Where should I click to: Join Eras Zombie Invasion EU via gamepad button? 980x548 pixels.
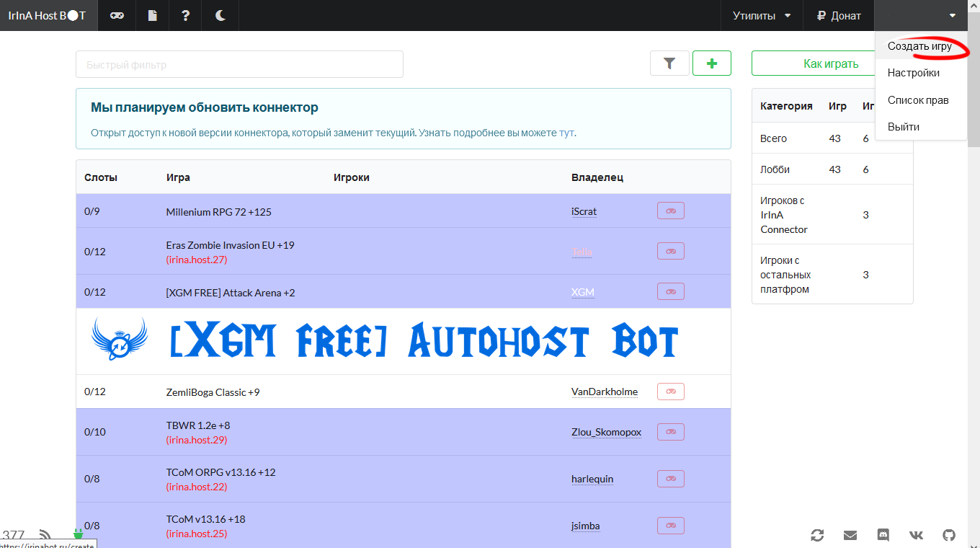click(671, 251)
